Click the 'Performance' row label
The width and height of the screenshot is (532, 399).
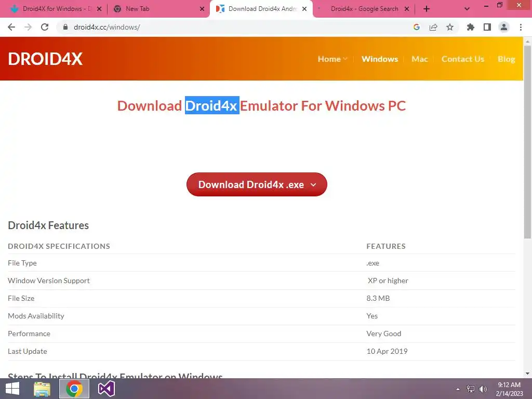(29, 334)
